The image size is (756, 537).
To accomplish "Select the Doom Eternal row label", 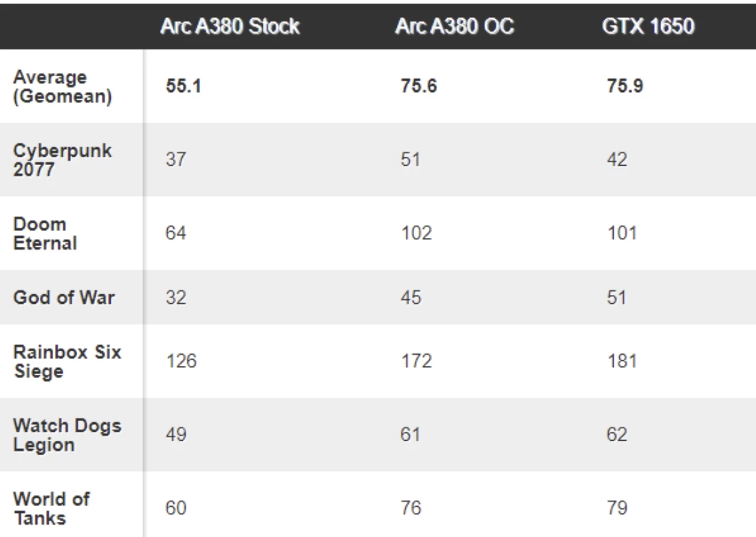I will click(45, 233).
